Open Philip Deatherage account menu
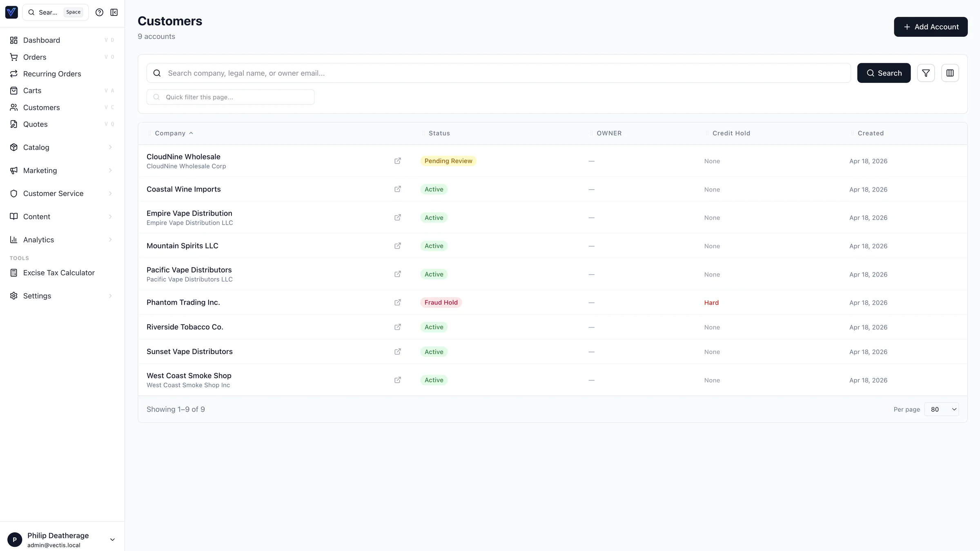Screen dimensions: 980x551 61,540
